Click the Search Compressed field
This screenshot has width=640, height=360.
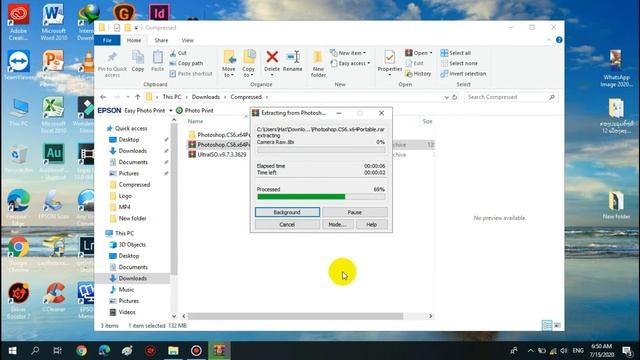pyautogui.click(x=511, y=97)
